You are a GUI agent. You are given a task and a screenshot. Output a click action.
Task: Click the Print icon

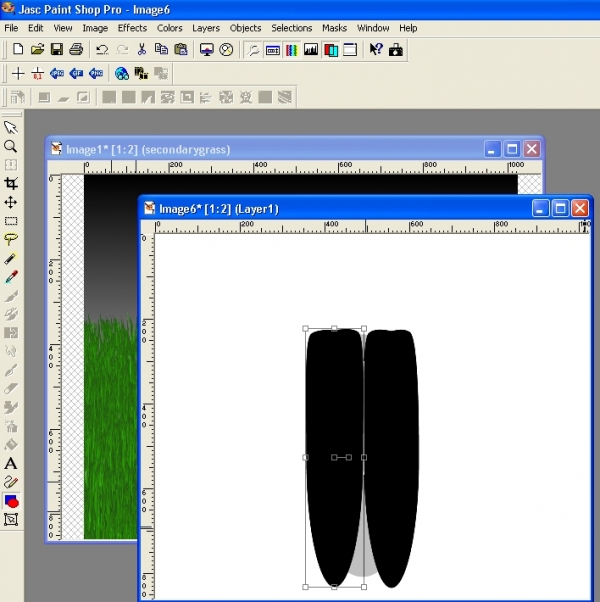[76, 50]
